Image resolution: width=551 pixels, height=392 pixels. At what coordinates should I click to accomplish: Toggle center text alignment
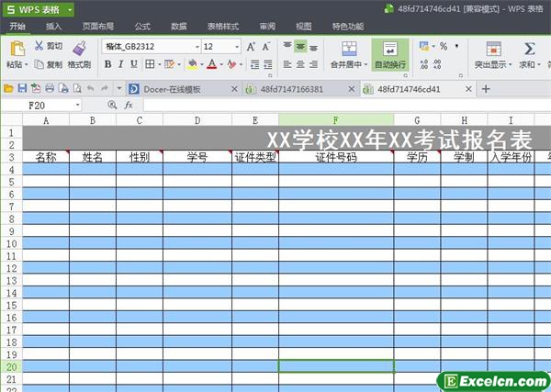click(x=300, y=64)
